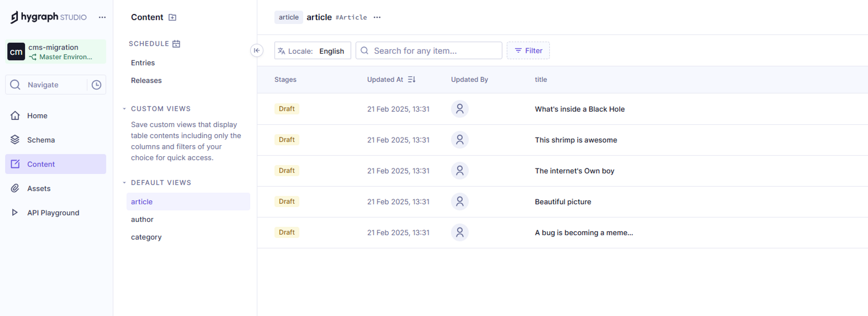Click user avatar in shrimp row

460,140
